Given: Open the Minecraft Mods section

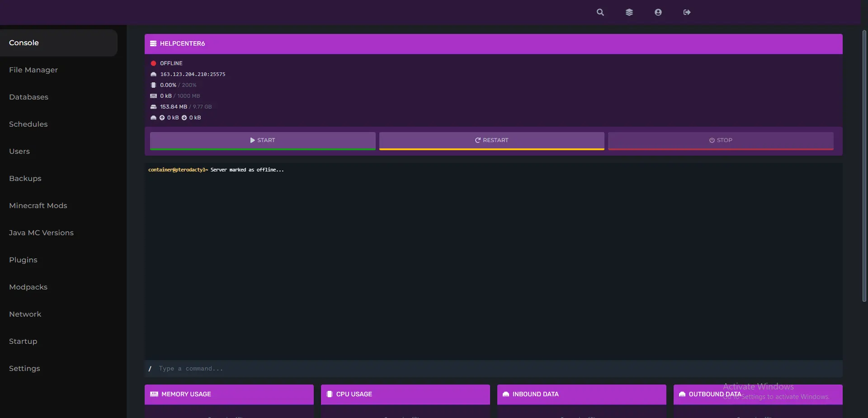Looking at the screenshot, I should click(x=38, y=205).
